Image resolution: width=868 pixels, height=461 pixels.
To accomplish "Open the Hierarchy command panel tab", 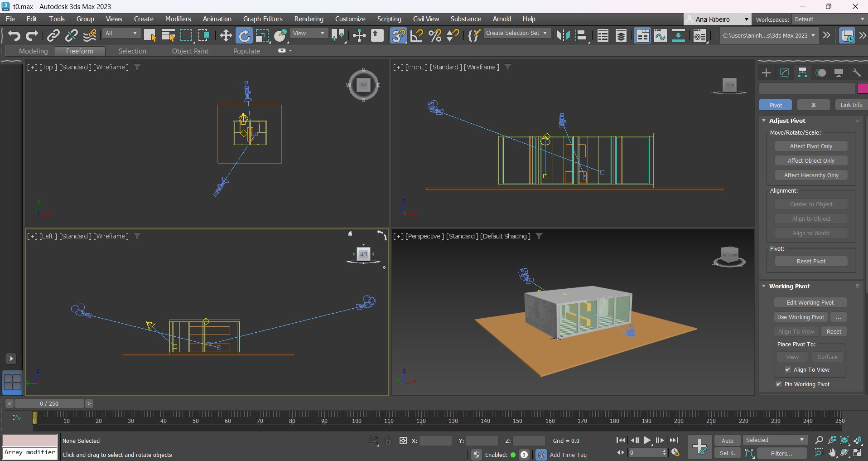I will (802, 73).
